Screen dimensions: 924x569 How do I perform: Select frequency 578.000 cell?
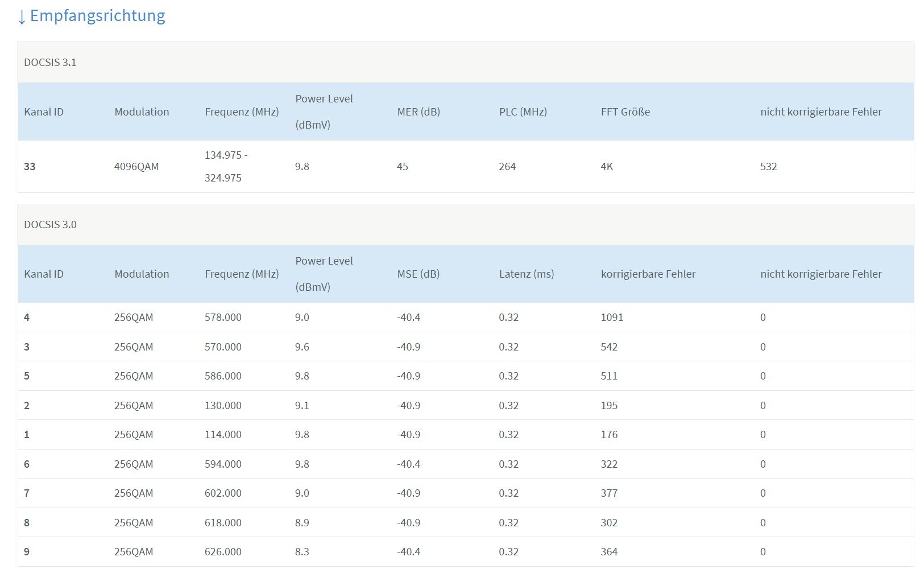coord(223,318)
